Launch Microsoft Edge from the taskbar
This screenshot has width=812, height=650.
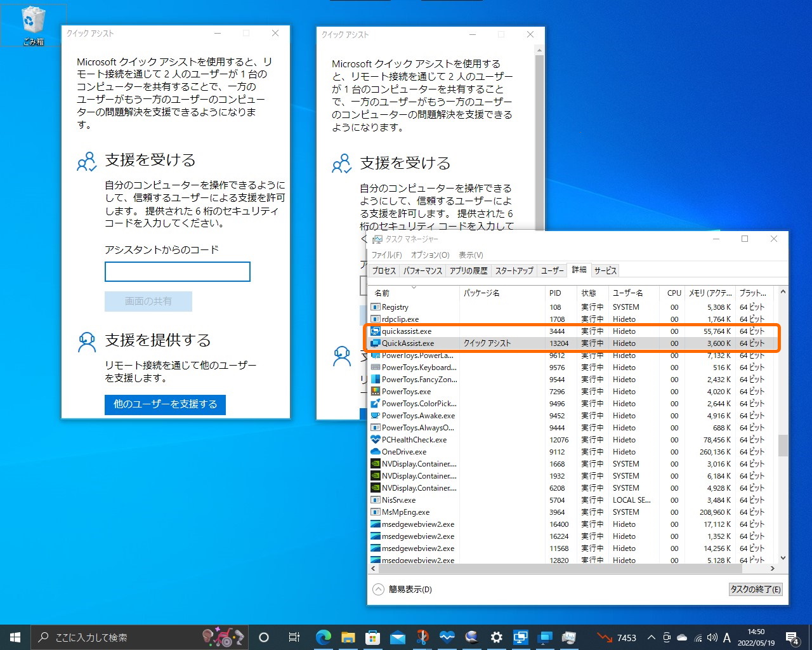324,637
